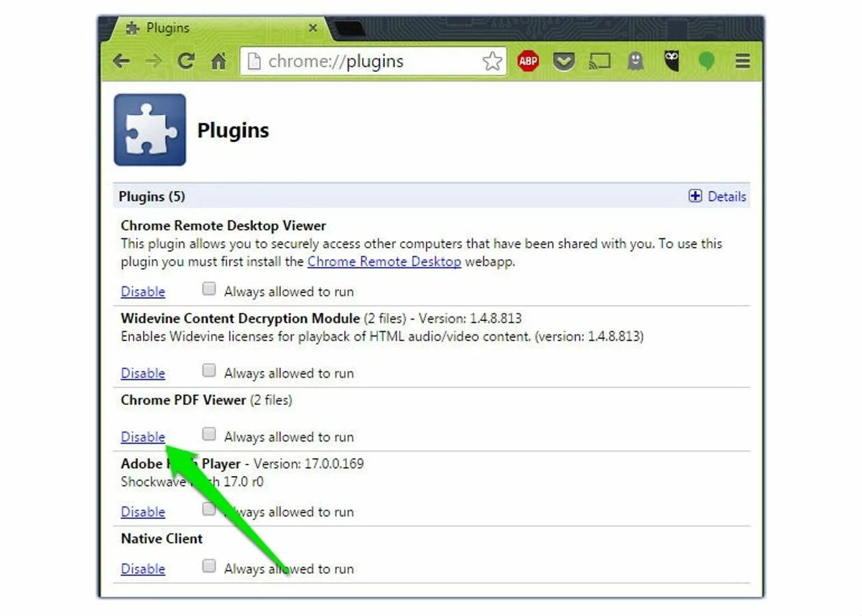
Task: Disable the Adobe Flash Player plugin
Action: coord(143,512)
